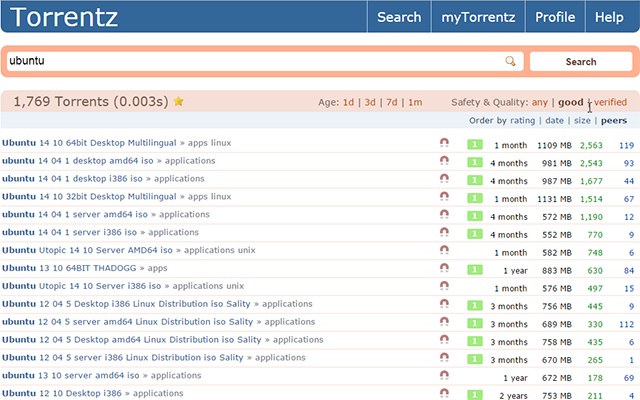Order results by date

[554, 120]
